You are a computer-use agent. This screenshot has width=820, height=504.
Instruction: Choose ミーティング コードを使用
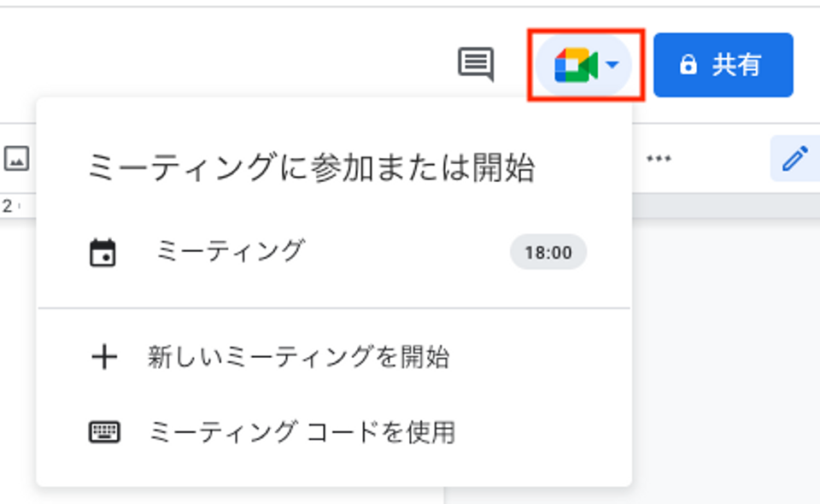click(302, 432)
